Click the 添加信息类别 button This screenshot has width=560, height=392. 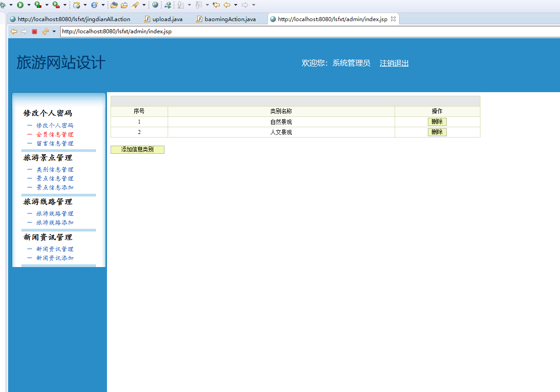(x=137, y=150)
